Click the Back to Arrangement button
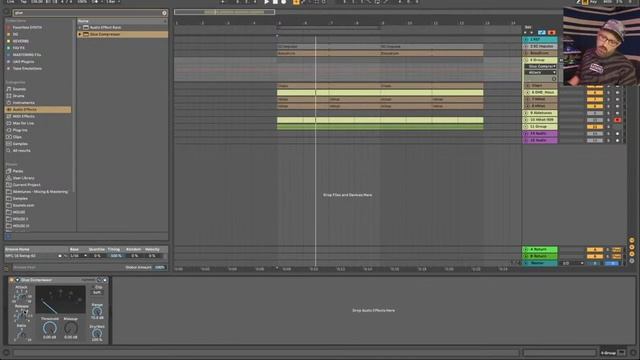The width and height of the screenshot is (640, 360). point(552,32)
